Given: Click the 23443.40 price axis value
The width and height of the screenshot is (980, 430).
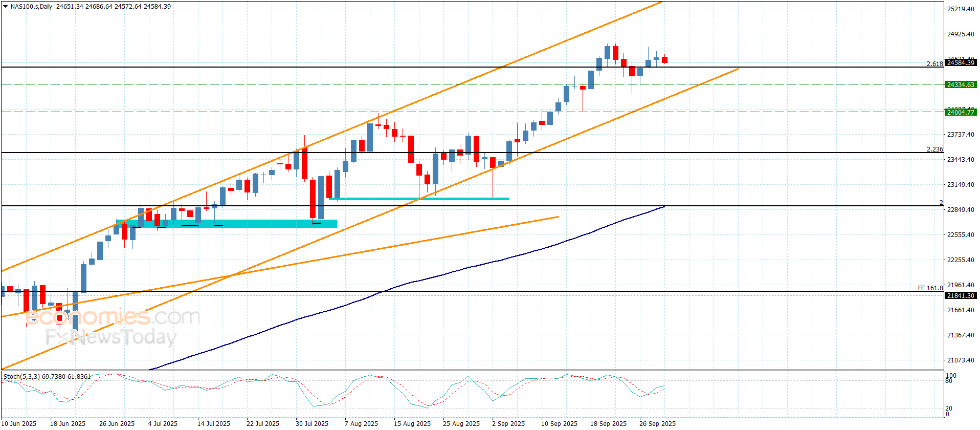Looking at the screenshot, I should point(961,160).
